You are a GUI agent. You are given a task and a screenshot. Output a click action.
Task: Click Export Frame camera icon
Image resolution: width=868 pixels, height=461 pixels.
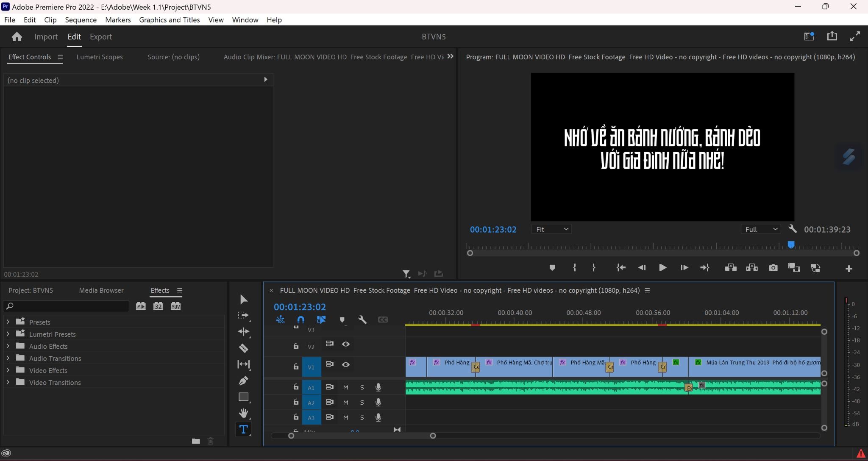click(773, 268)
